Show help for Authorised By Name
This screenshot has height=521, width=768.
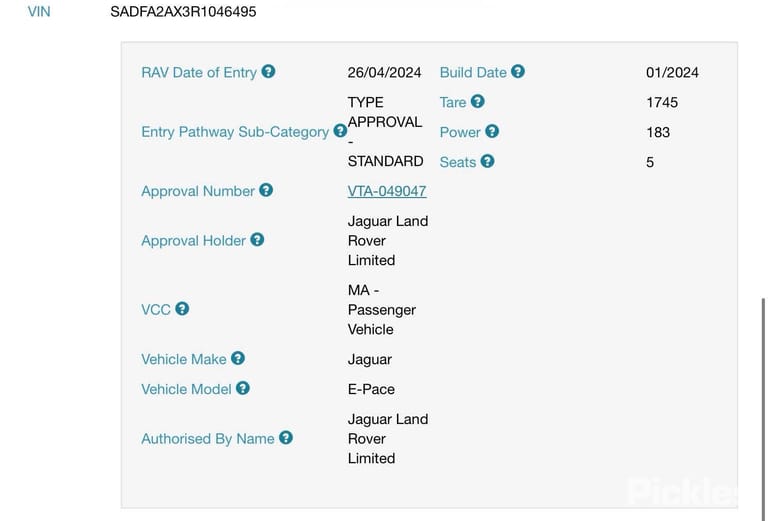click(x=286, y=437)
